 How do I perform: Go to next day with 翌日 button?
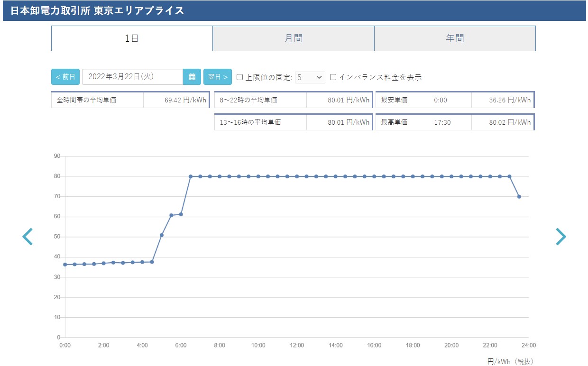point(218,77)
